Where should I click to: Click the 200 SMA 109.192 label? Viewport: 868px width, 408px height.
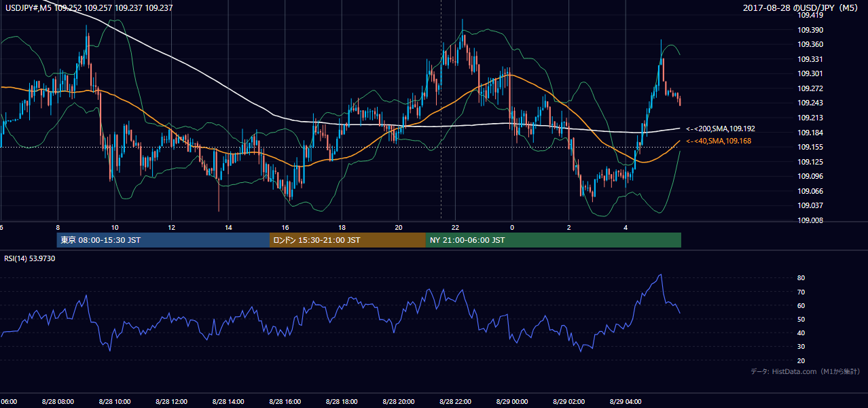[x=721, y=129]
